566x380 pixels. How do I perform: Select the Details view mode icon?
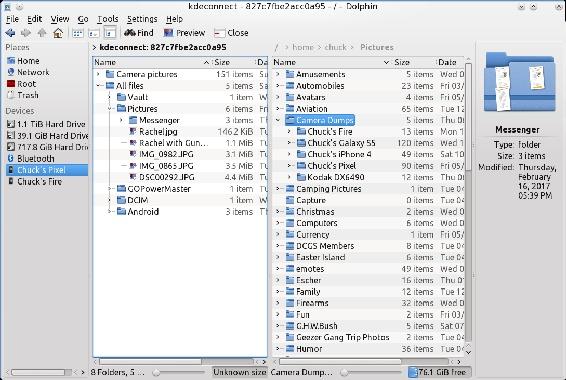(110, 33)
